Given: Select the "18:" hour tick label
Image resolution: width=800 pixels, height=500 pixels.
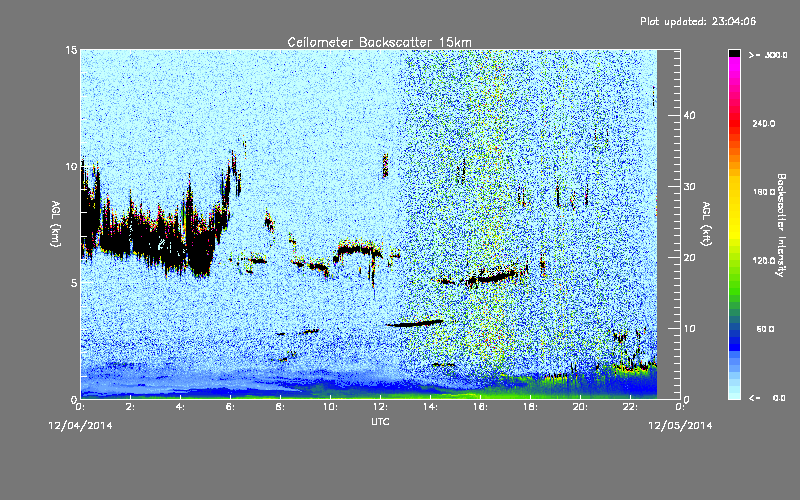Looking at the screenshot, I should click(x=530, y=407).
